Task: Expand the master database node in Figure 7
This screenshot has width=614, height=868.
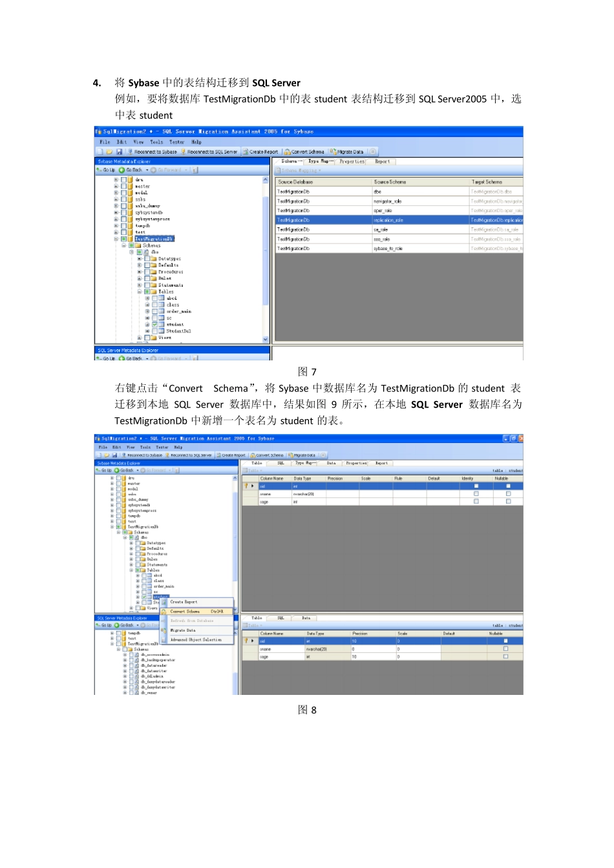Action: pyautogui.click(x=116, y=186)
